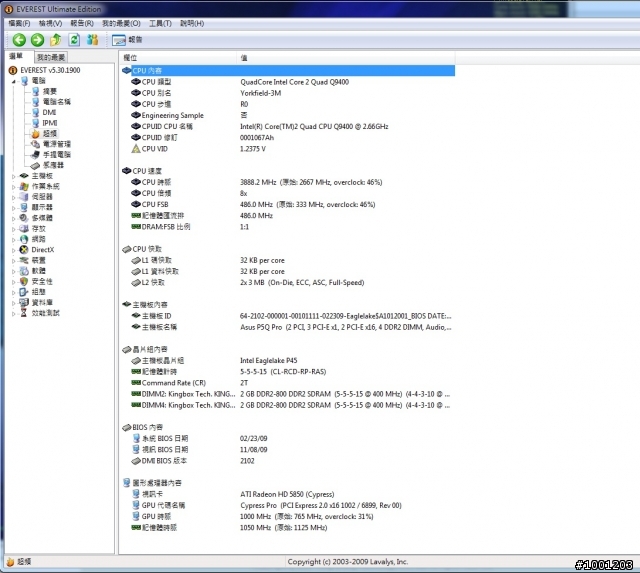Expand the 存放 tree node
The width and height of the screenshot is (640, 573).
click(x=13, y=229)
